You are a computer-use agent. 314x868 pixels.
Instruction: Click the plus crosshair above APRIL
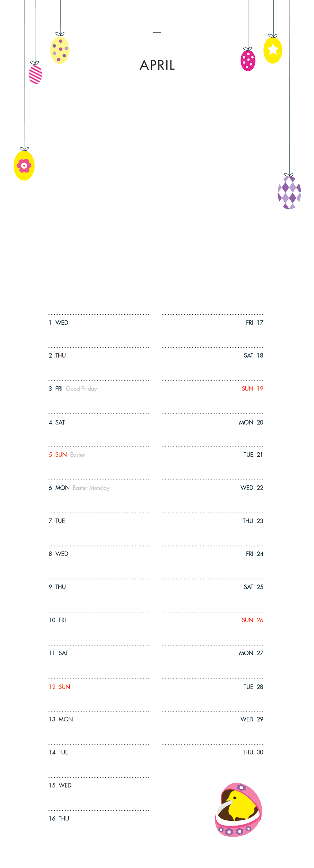tap(157, 33)
